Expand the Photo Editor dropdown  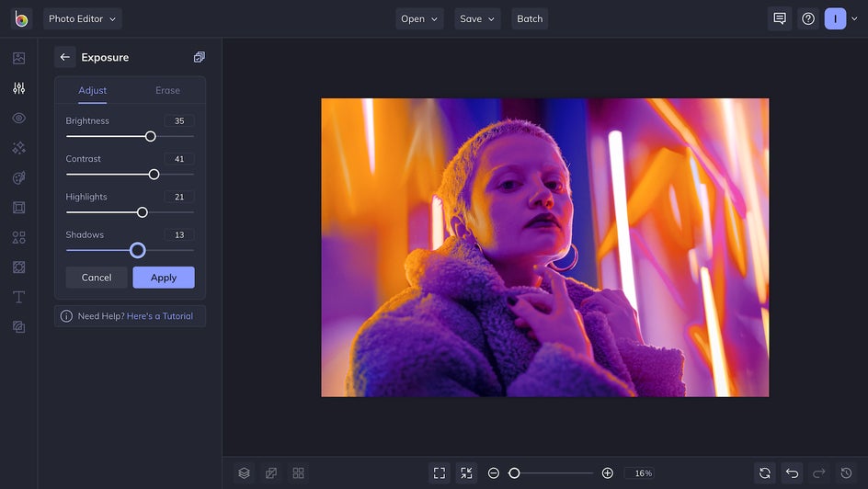[83, 18]
